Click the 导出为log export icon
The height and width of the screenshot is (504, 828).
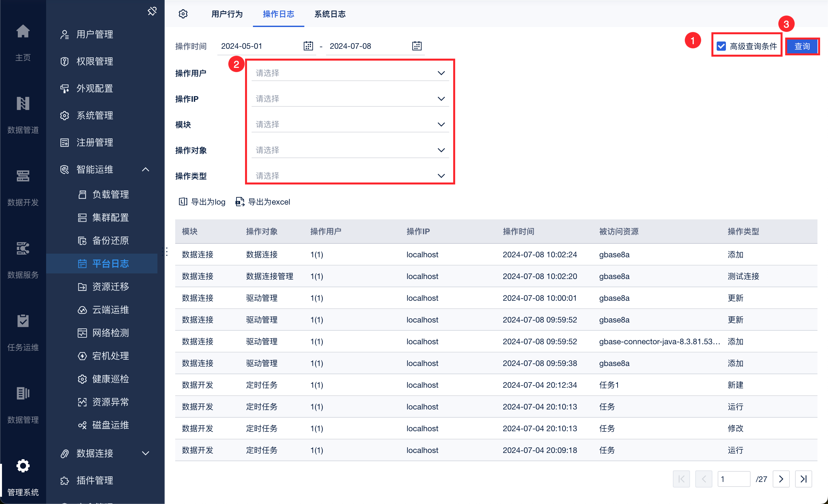click(183, 202)
